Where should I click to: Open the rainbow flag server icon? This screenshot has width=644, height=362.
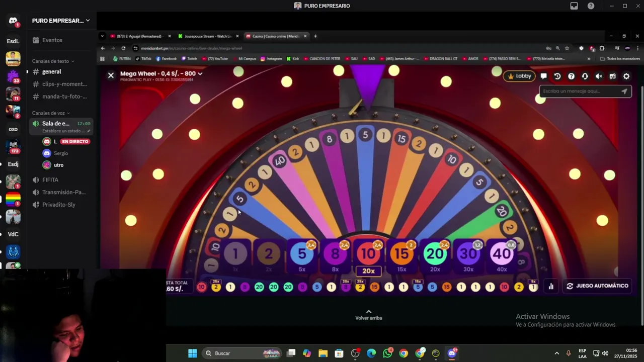pyautogui.click(x=13, y=199)
